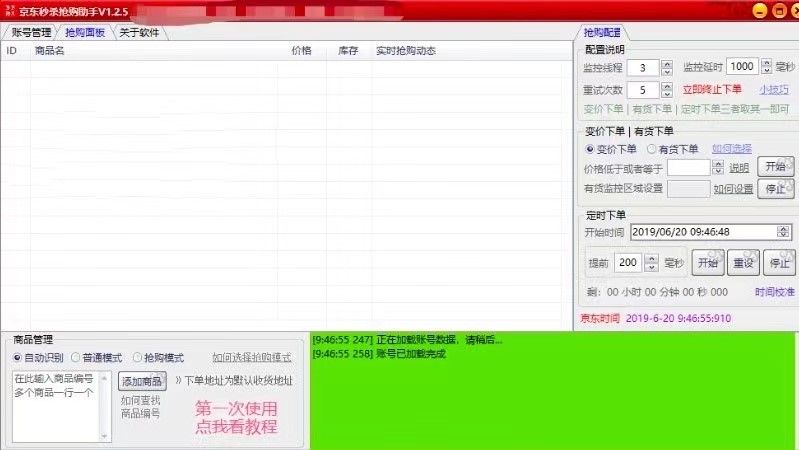Open the 说明 link beside price field
The width and height of the screenshot is (799, 450).
(x=738, y=168)
